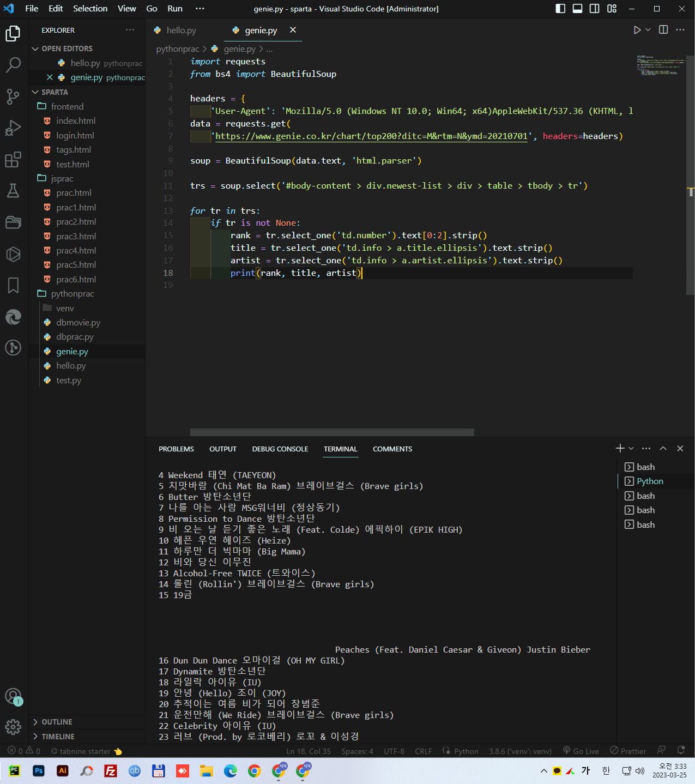Click Go Live in status bar
This screenshot has width=695, height=784.
pos(581,751)
